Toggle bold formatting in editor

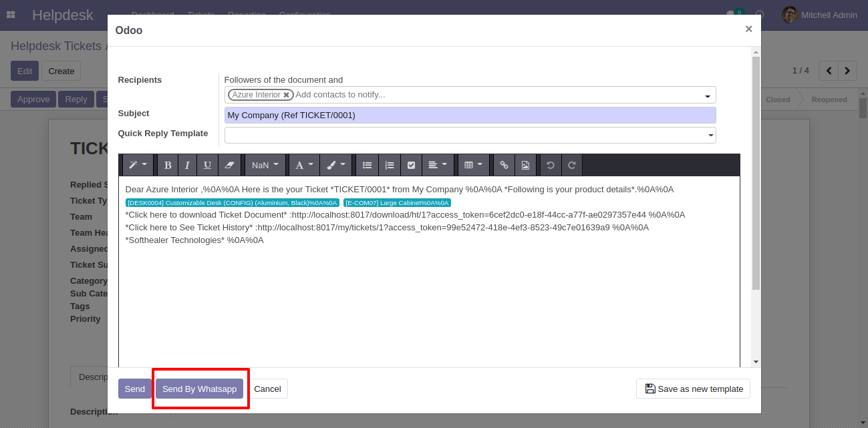168,165
